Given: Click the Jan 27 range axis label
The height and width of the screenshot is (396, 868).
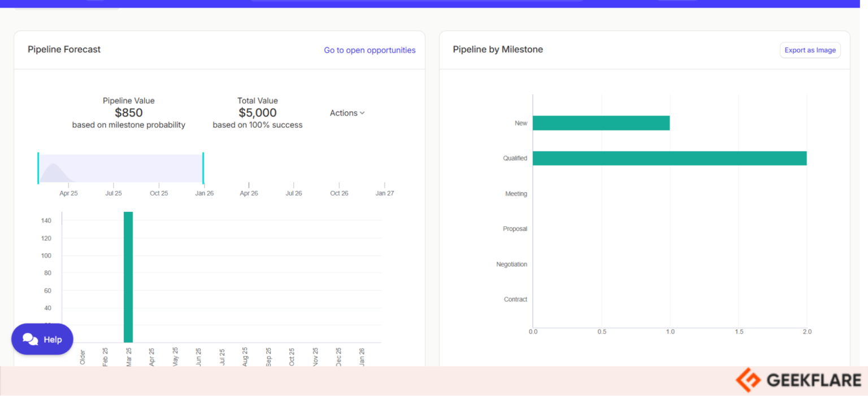Looking at the screenshot, I should coord(385,193).
